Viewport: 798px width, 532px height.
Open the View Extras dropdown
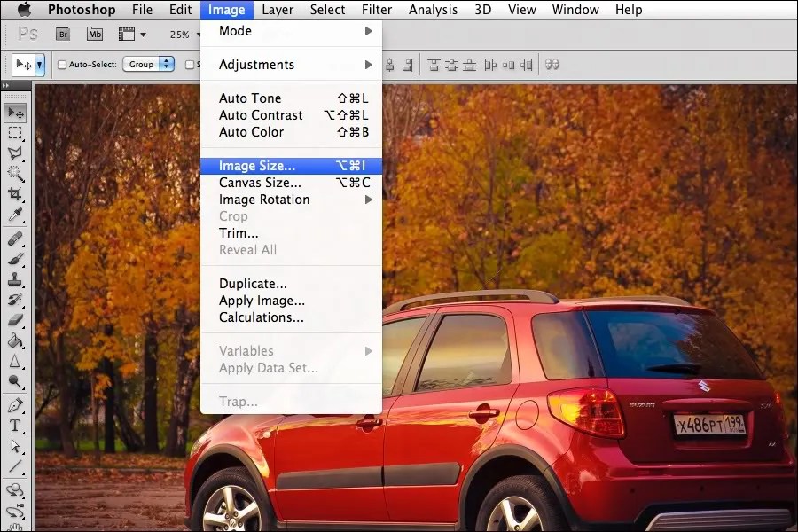pyautogui.click(x=132, y=34)
